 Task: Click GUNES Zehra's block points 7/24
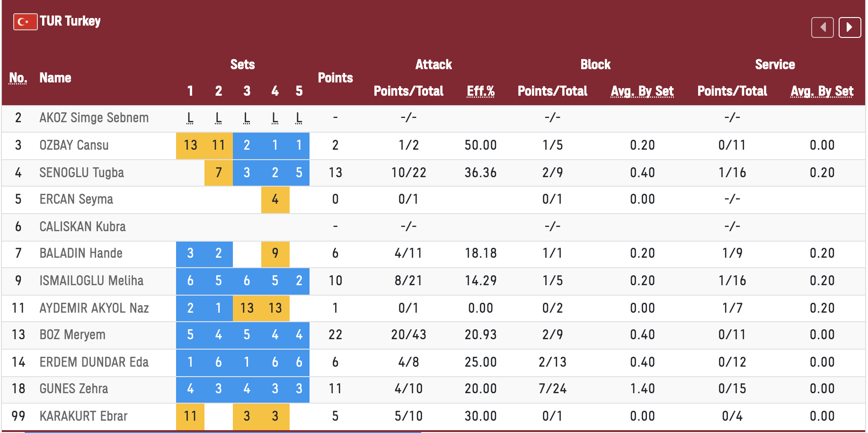tap(552, 389)
